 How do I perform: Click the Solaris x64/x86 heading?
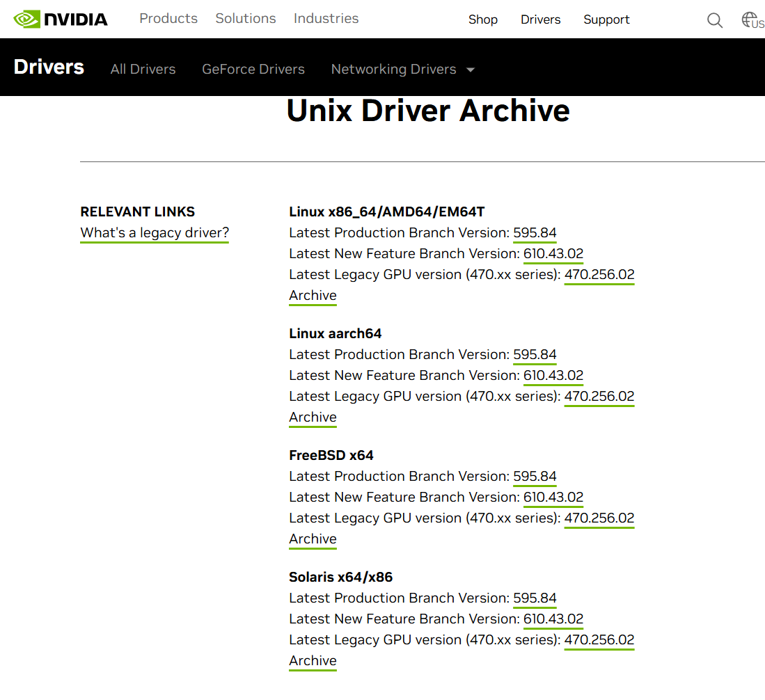click(x=340, y=577)
